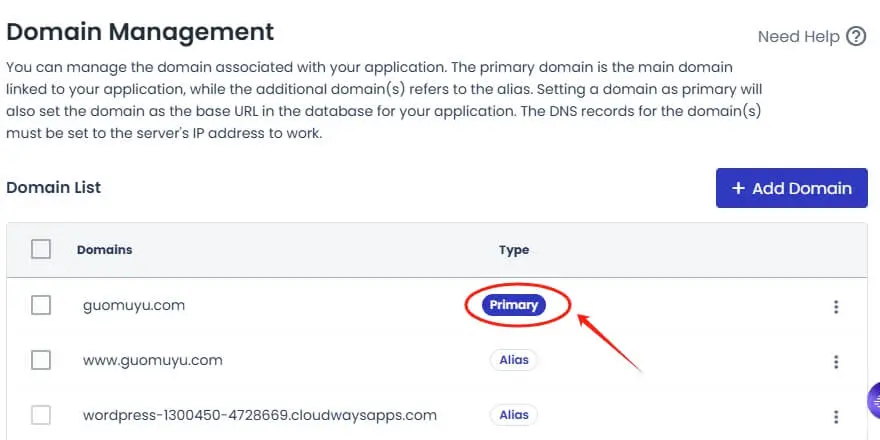The width and height of the screenshot is (880, 440).
Task: Click the purple floating widget at right edge
Action: pyautogui.click(x=873, y=400)
